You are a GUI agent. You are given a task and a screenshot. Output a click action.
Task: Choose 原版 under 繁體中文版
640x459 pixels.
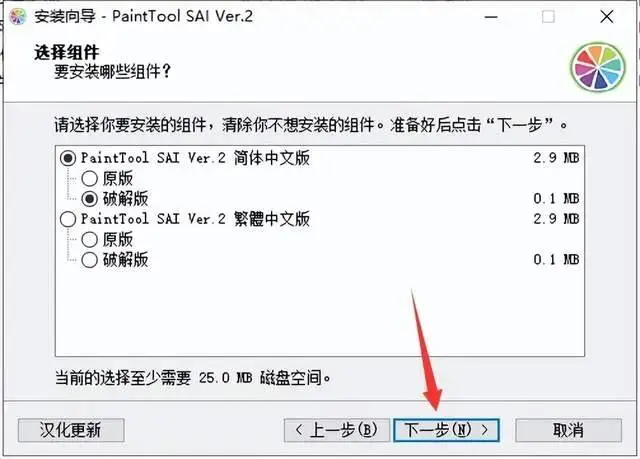89,239
